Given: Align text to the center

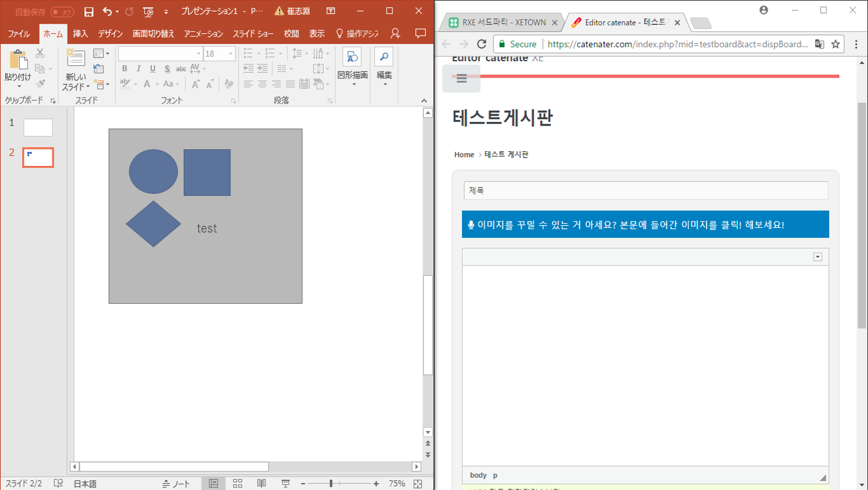Looking at the screenshot, I should coord(262,84).
